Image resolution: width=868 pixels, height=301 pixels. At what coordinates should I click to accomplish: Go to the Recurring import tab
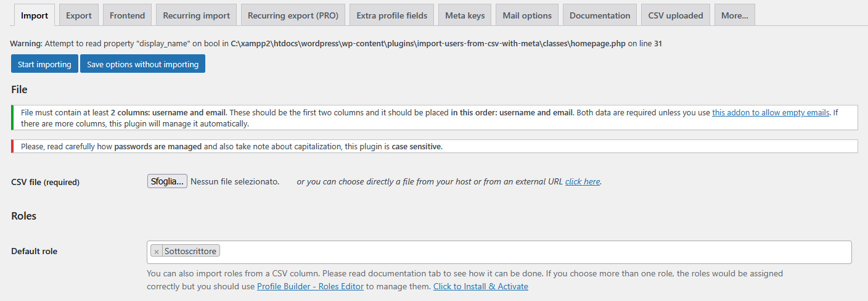(197, 15)
